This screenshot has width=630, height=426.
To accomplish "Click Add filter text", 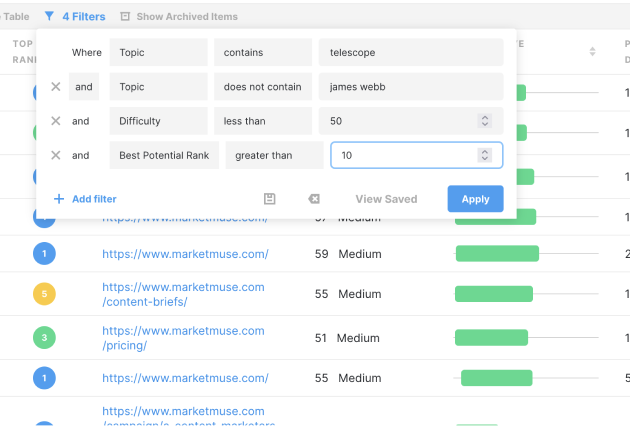I will [94, 199].
